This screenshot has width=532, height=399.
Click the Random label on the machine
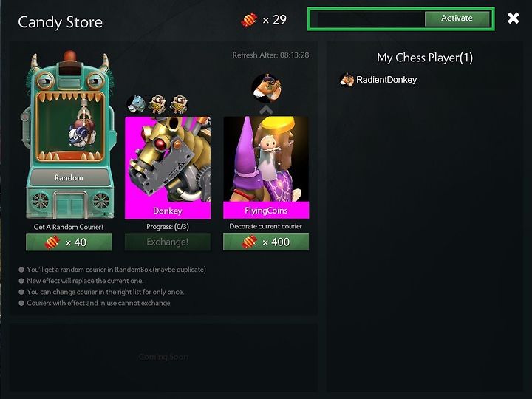pos(69,178)
